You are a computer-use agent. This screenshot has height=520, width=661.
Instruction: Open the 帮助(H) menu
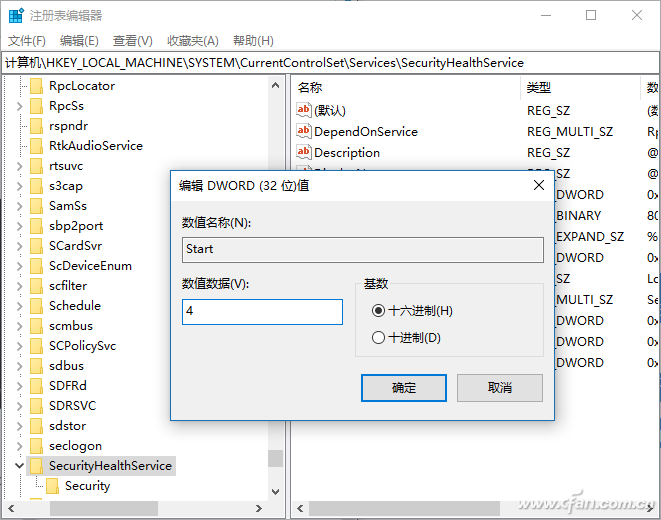coord(253,41)
